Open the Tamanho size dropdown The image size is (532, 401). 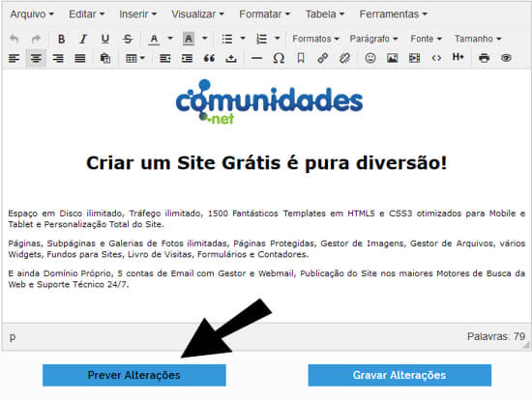(478, 39)
